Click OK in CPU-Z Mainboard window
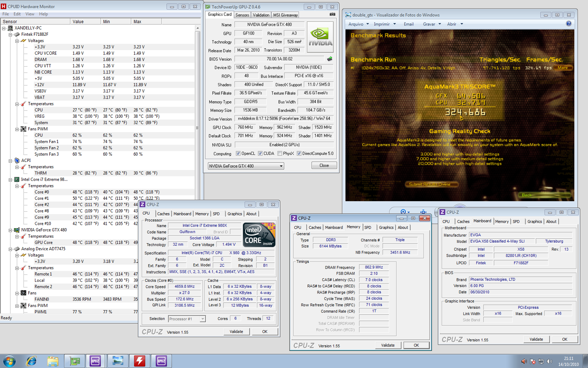The height and width of the screenshot is (368, 588). click(564, 339)
